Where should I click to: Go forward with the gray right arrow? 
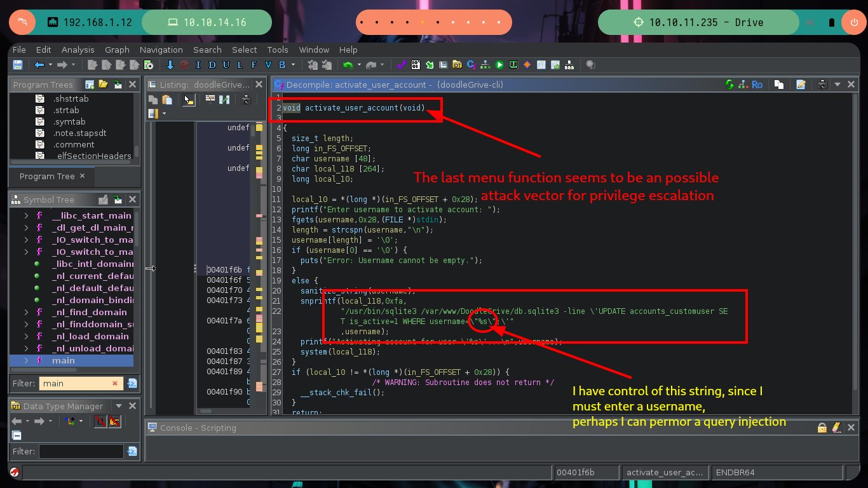62,65
